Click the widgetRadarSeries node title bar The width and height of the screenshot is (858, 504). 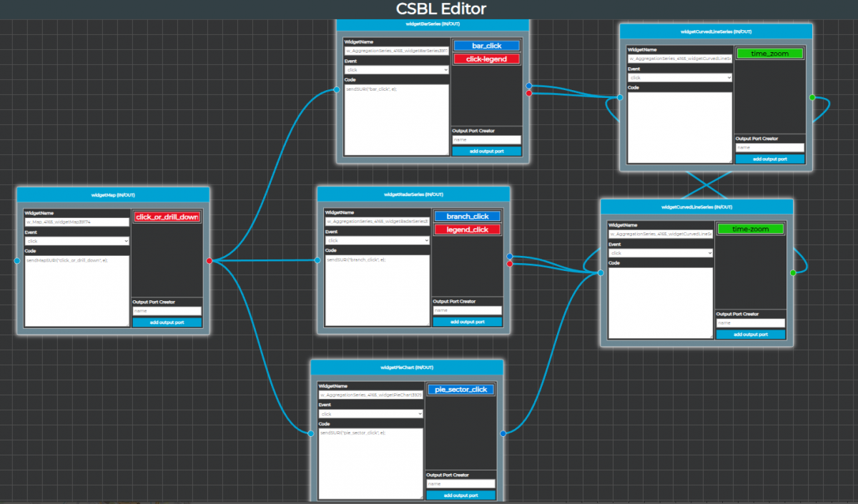413,194
